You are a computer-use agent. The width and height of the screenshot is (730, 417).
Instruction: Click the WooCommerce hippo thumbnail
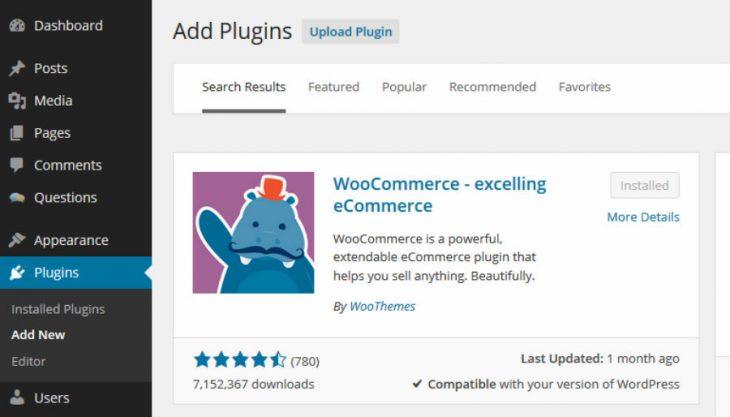[253, 233]
